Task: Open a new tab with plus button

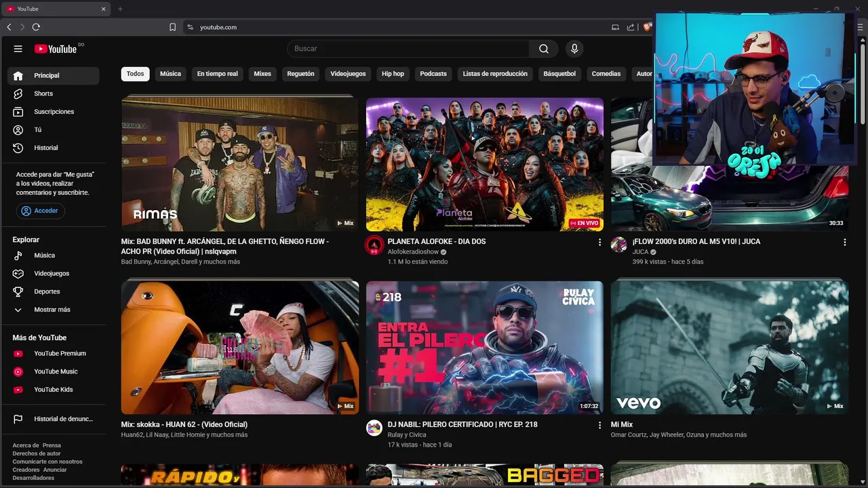Action: click(120, 9)
